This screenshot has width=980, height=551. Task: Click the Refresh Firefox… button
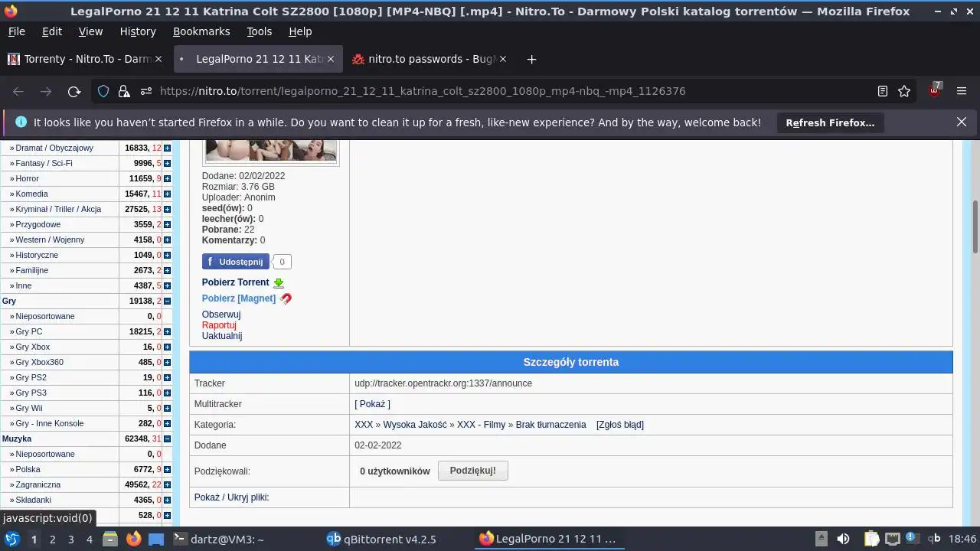pos(830,122)
